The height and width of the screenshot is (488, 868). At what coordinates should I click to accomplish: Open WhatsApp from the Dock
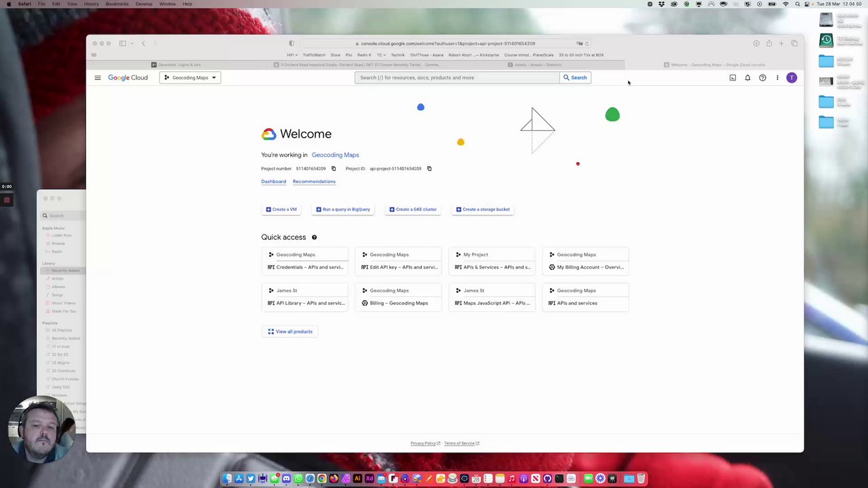pos(298,479)
